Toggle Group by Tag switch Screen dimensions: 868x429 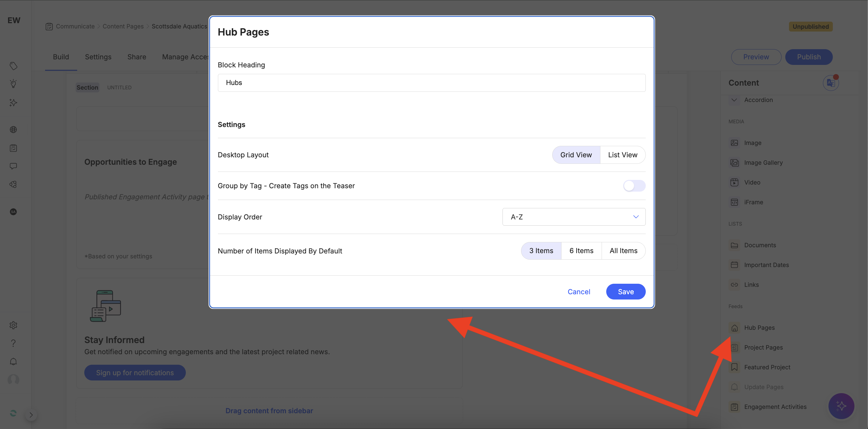634,186
